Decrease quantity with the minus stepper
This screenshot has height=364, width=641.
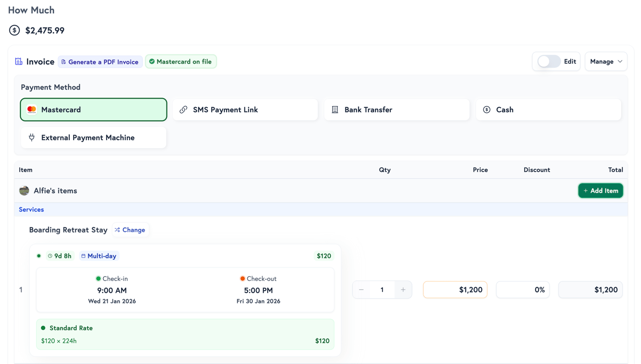point(361,290)
